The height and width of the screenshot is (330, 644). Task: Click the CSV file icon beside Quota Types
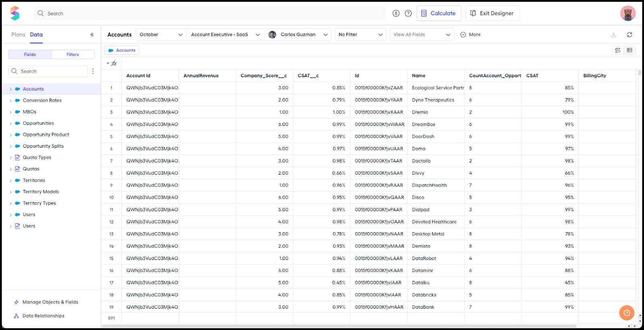(17, 157)
